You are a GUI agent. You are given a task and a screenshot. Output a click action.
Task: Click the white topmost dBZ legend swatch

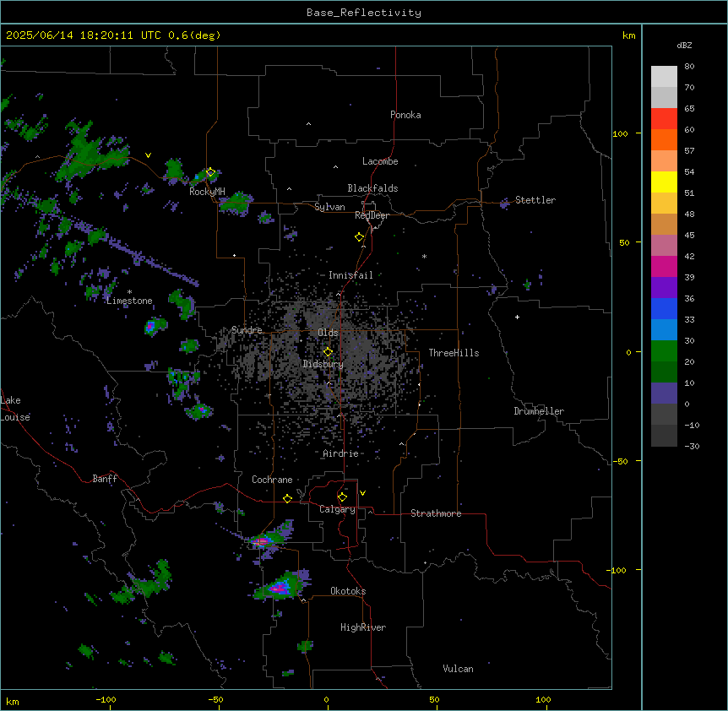(664, 76)
